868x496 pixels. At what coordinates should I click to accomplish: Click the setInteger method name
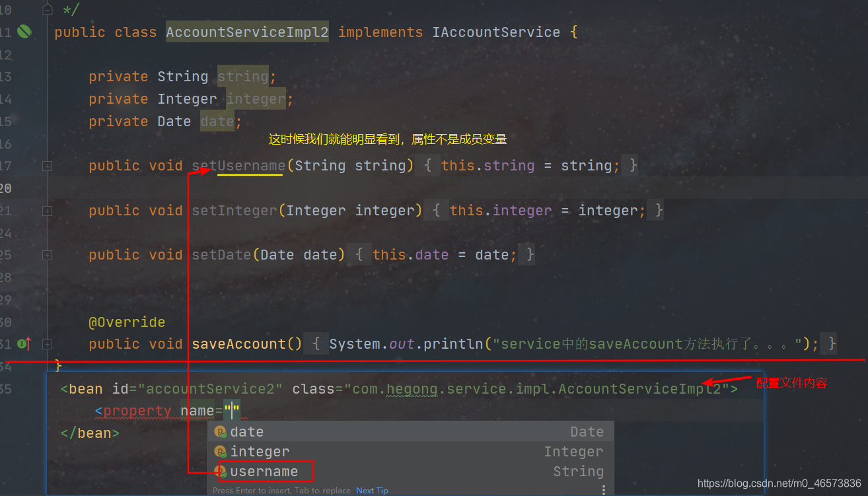click(x=235, y=211)
